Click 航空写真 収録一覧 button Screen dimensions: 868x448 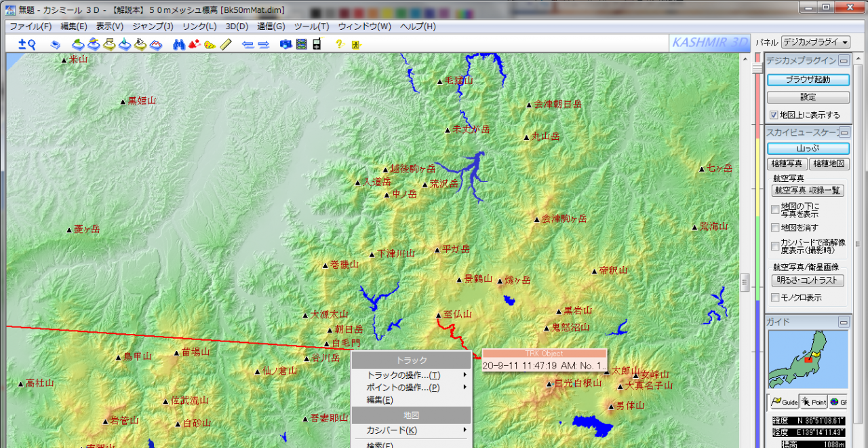[x=808, y=191]
